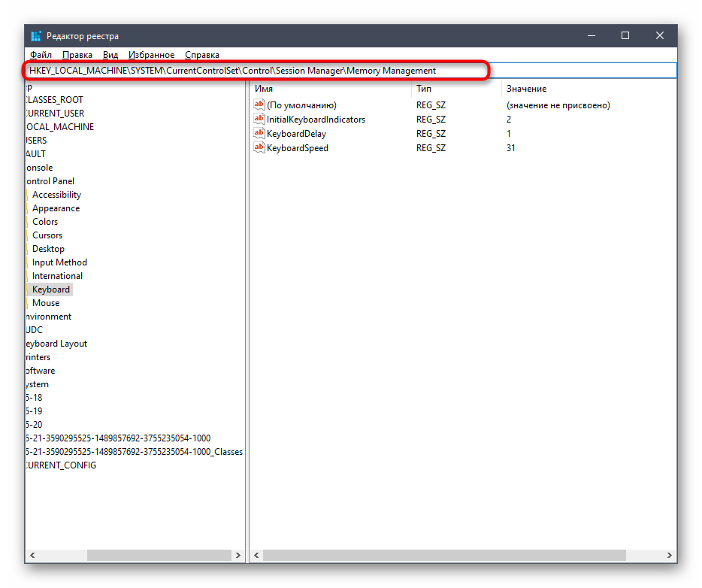Open the Избранное menu
Viewport: 702px width, 588px height.
151,55
